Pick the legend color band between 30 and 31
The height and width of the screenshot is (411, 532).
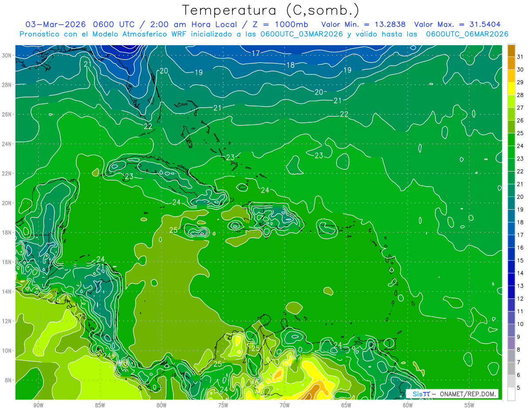(x=511, y=63)
